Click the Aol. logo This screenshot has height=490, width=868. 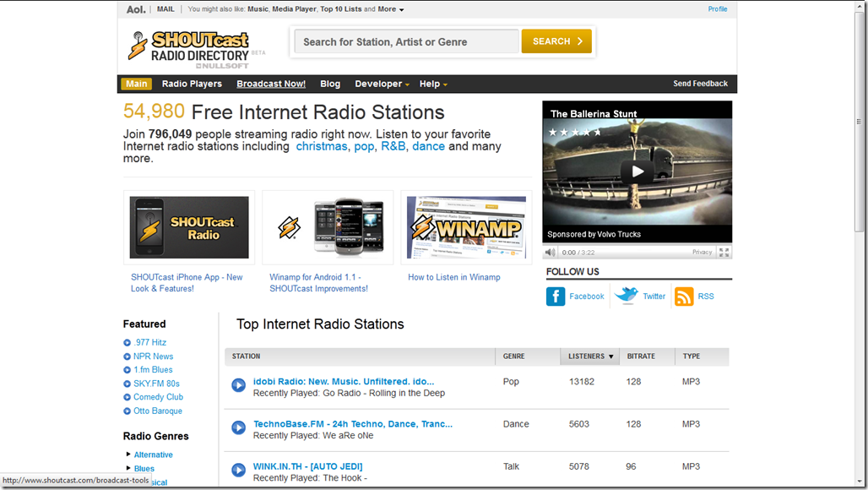[136, 9]
